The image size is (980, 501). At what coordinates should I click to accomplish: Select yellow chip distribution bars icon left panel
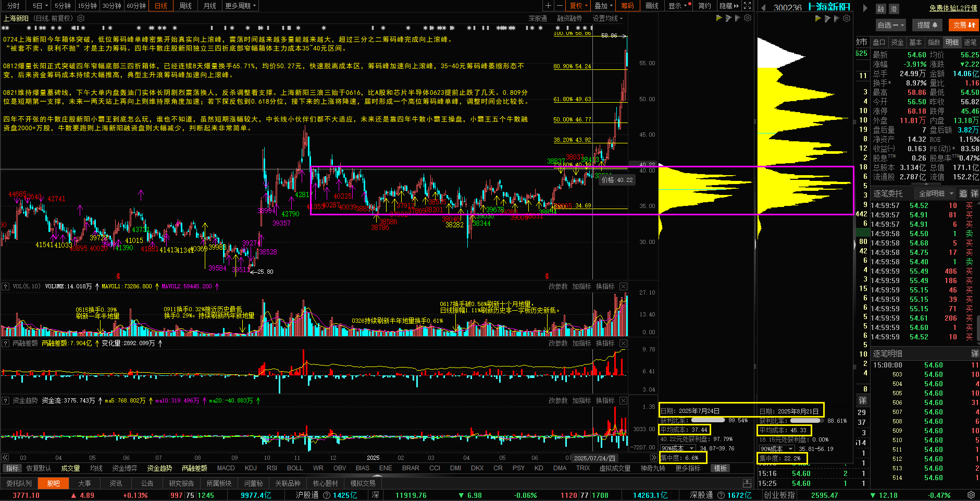pos(719,18)
